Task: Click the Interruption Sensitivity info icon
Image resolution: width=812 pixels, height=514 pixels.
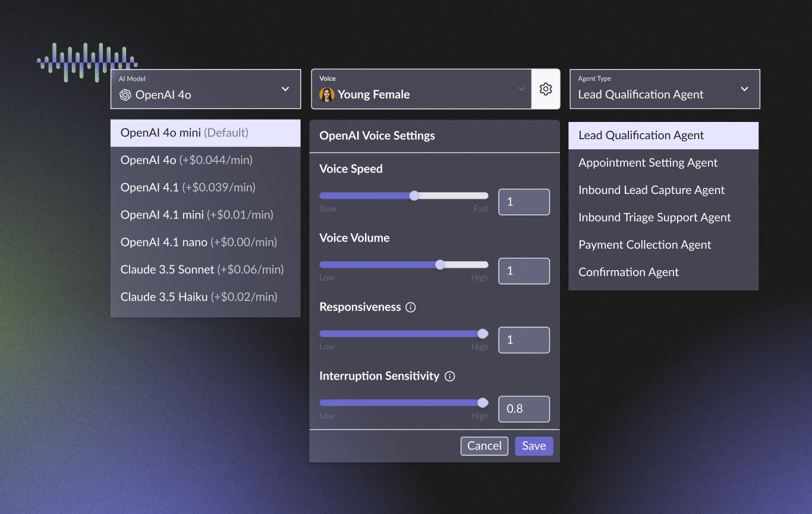Action: coord(450,377)
